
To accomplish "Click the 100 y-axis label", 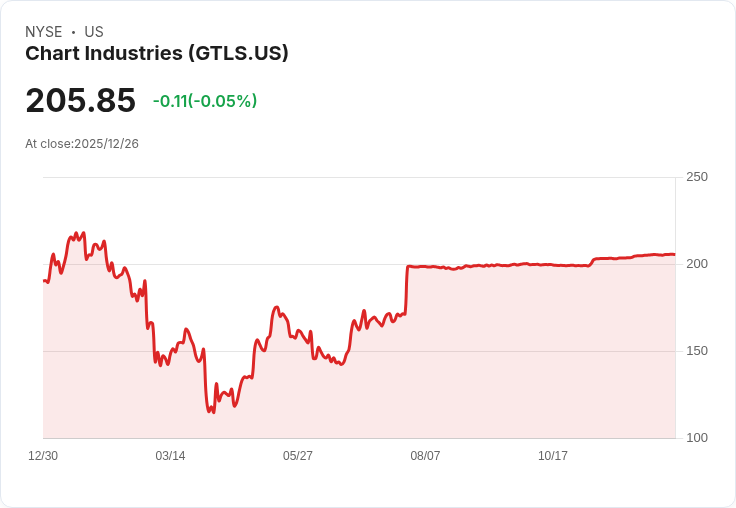I will click(697, 438).
